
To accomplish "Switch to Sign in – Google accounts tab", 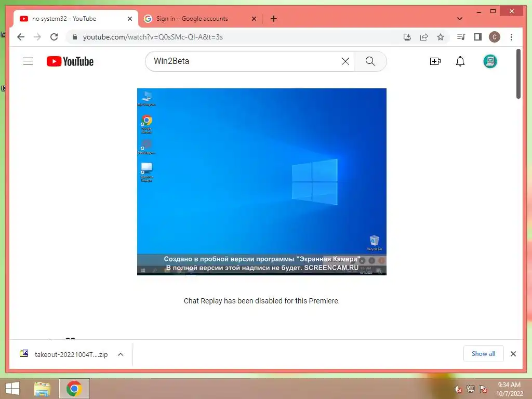I will [192, 19].
